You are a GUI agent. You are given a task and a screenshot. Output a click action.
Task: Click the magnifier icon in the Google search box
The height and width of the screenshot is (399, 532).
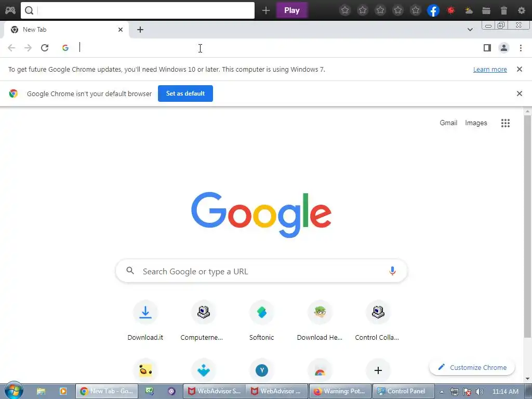click(x=130, y=270)
